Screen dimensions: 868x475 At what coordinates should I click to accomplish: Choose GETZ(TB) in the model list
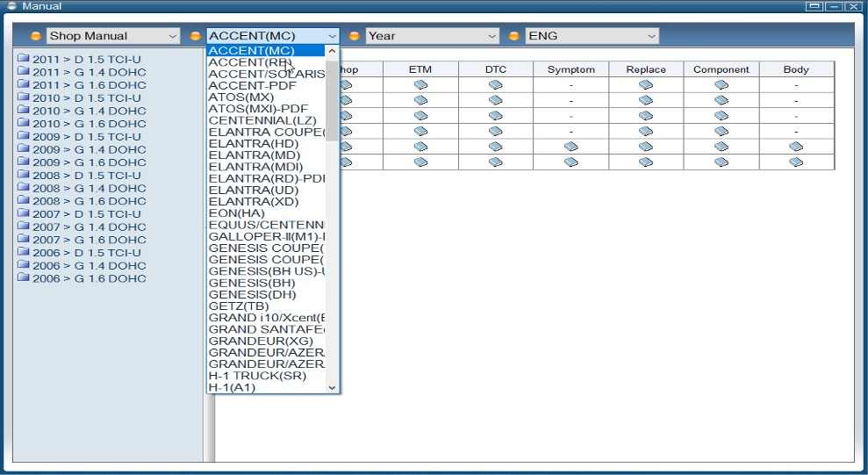[239, 306]
